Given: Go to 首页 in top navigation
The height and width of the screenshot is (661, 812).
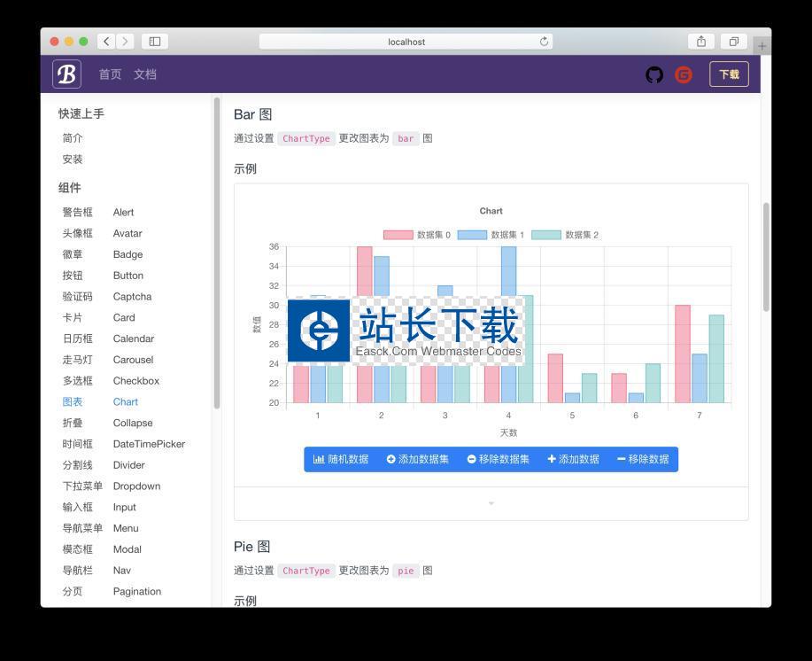Looking at the screenshot, I should point(110,74).
